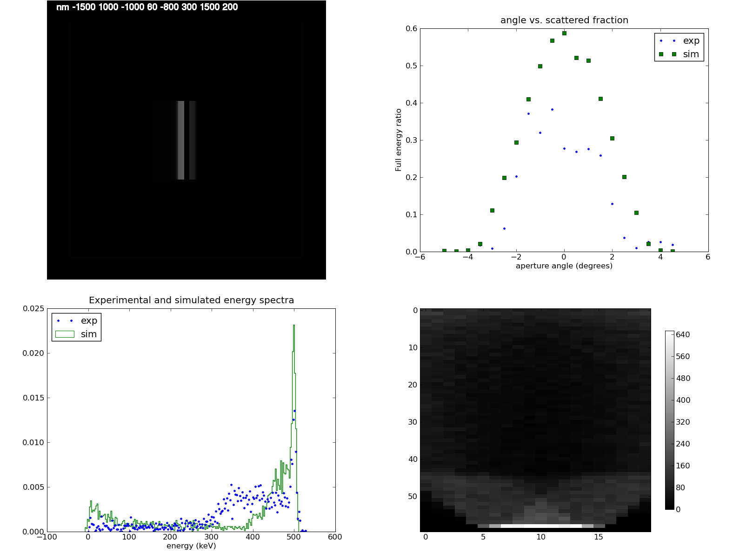Click the y-axis tick '0.025' on energy spectra
746x560 pixels.
[x=34, y=308]
